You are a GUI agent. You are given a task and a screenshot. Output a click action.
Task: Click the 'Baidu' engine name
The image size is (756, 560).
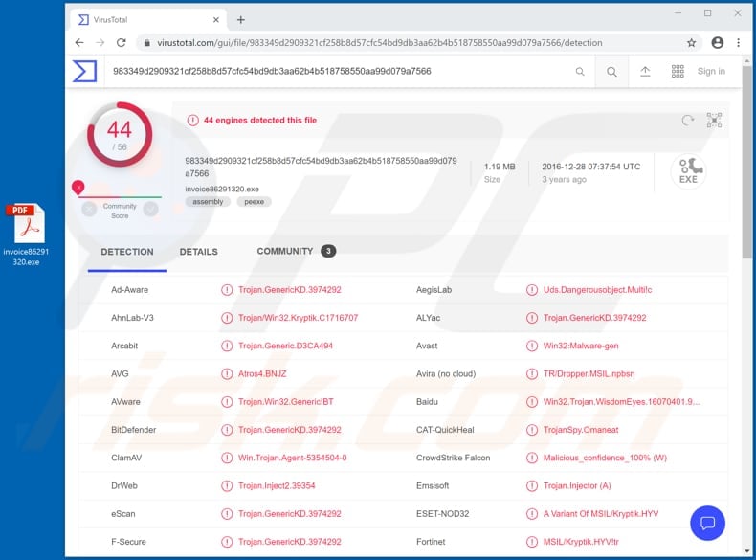click(x=427, y=402)
